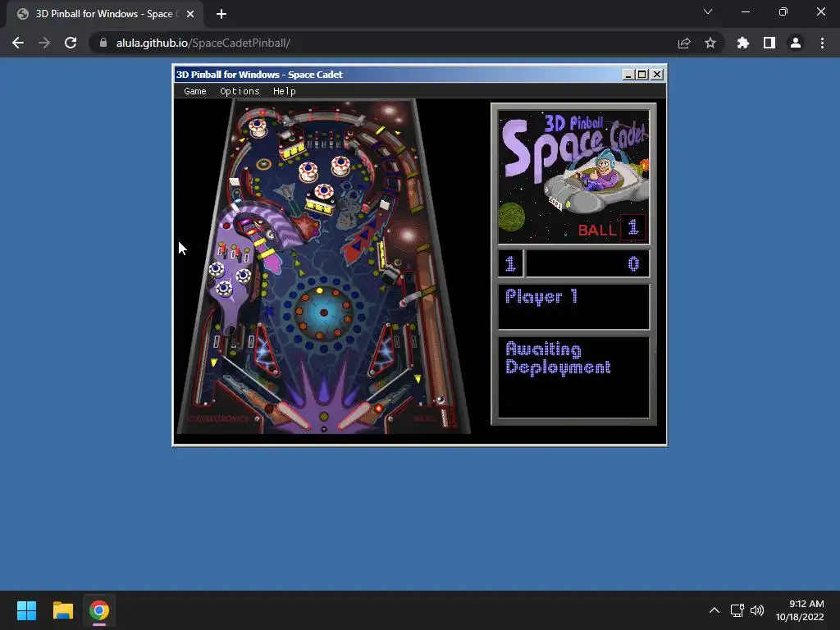The width and height of the screenshot is (840, 630).
Task: Open a new browser tab
Action: [221, 14]
